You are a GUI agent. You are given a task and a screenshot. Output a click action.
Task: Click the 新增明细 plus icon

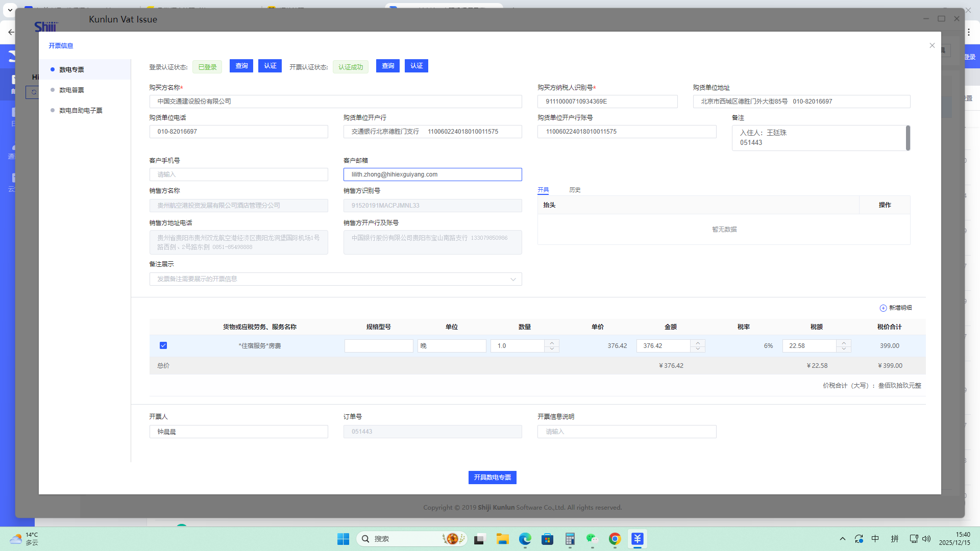(x=883, y=308)
